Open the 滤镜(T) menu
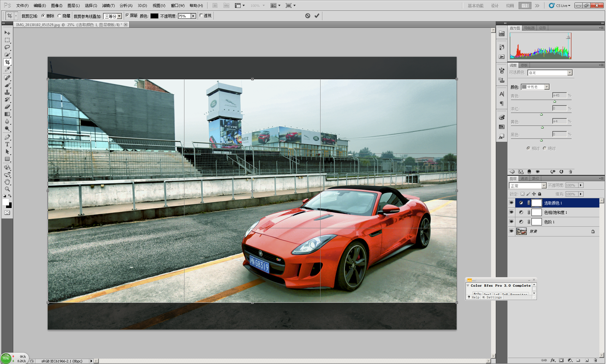 108,6
